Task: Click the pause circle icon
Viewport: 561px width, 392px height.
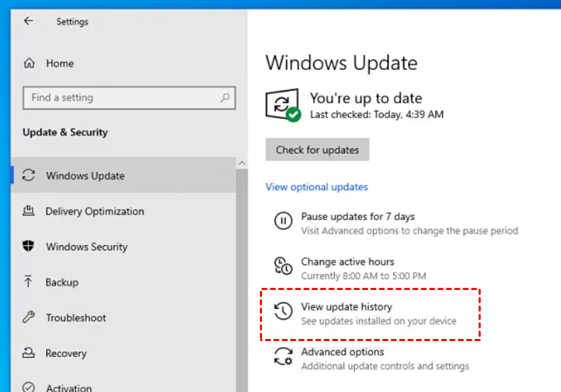Action: tap(284, 221)
